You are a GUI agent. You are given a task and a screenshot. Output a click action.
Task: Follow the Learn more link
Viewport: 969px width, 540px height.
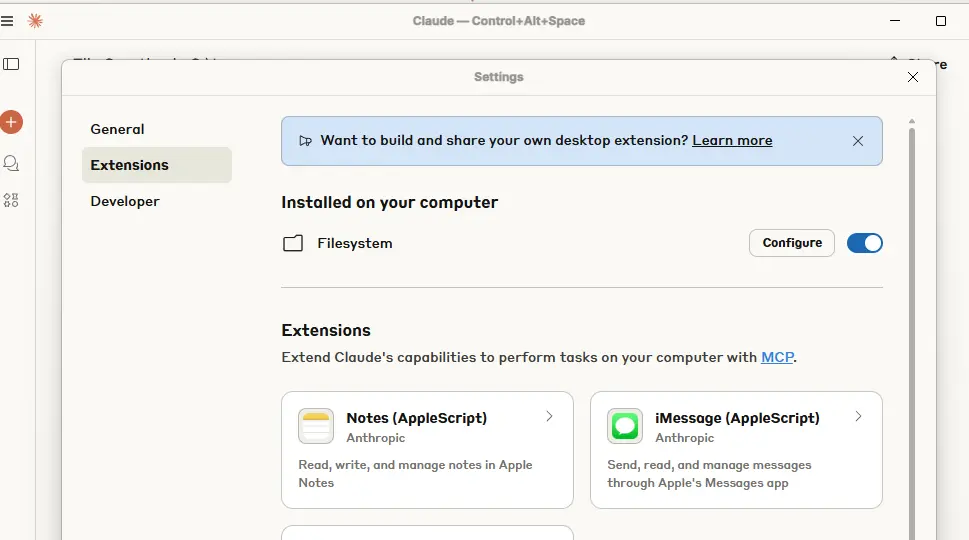point(732,141)
